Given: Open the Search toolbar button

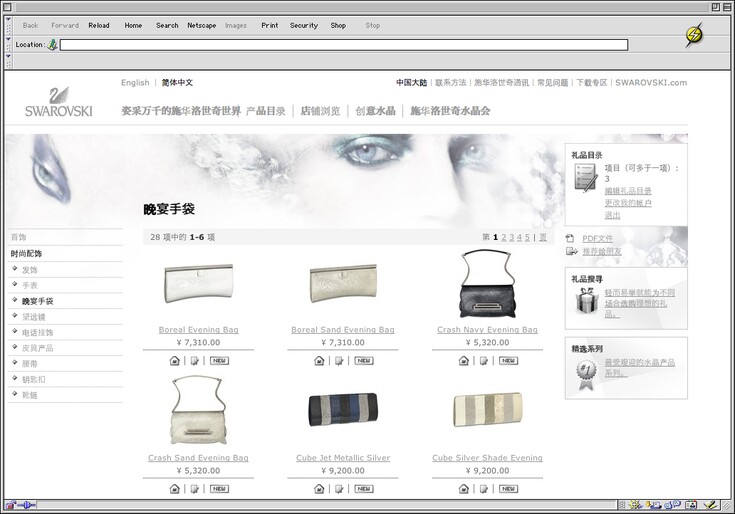Looking at the screenshot, I should (167, 25).
